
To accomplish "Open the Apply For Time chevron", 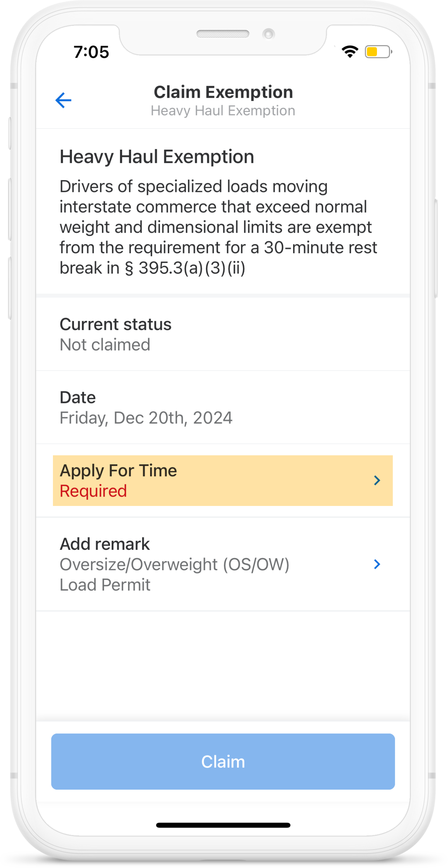I will click(377, 480).
